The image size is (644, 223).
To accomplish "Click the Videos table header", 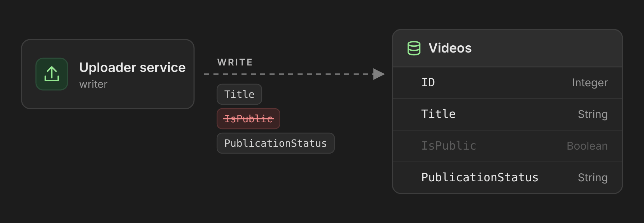I will pos(507,48).
